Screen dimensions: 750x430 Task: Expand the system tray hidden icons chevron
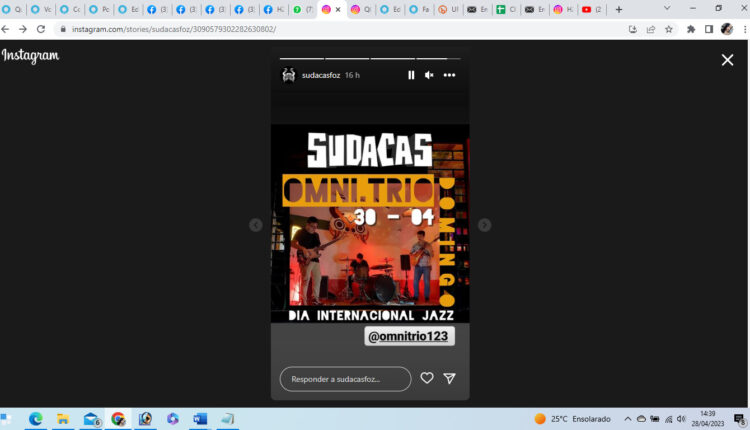[x=628, y=419]
